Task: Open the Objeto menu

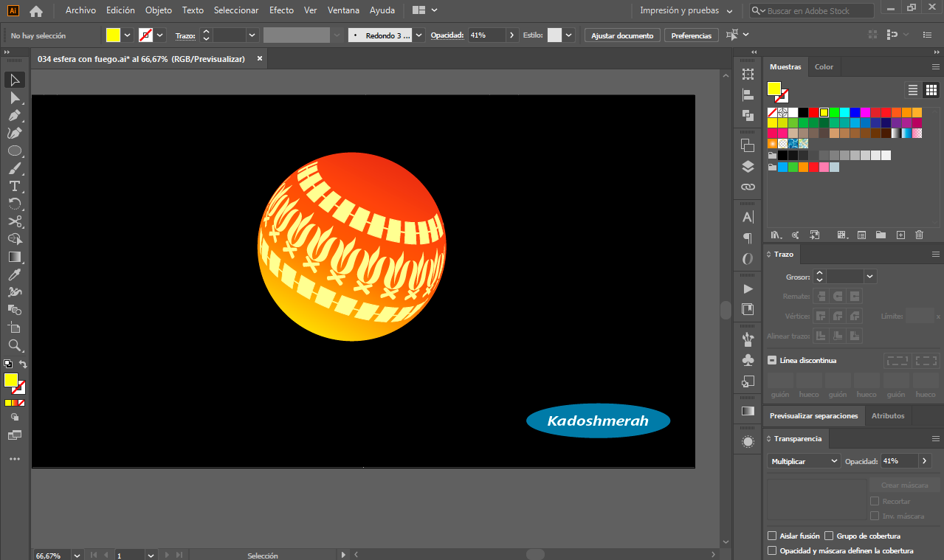Action: coord(159,11)
